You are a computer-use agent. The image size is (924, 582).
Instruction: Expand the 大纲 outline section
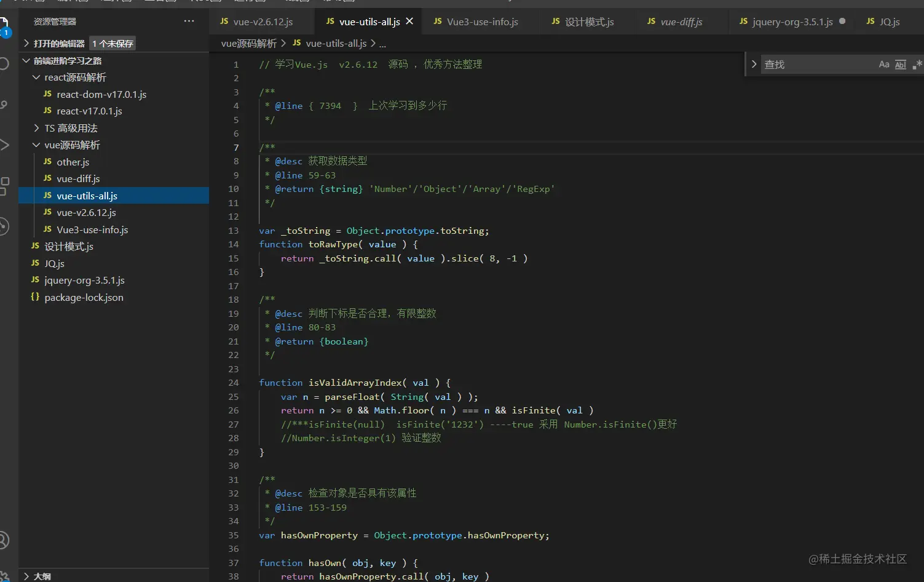coord(42,576)
